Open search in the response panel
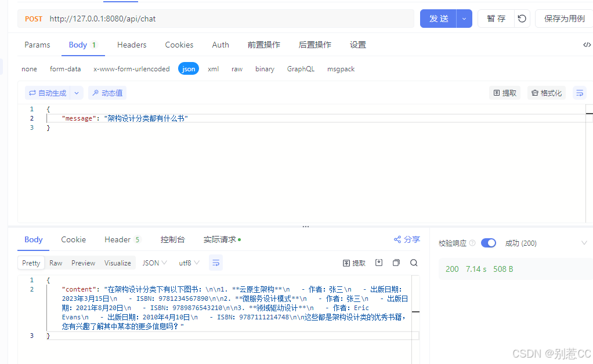The image size is (593, 364). [x=413, y=263]
